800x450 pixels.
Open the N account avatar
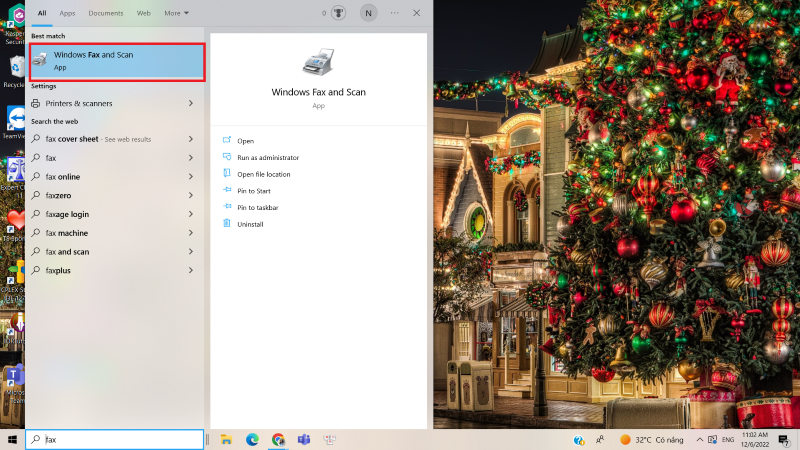(368, 13)
